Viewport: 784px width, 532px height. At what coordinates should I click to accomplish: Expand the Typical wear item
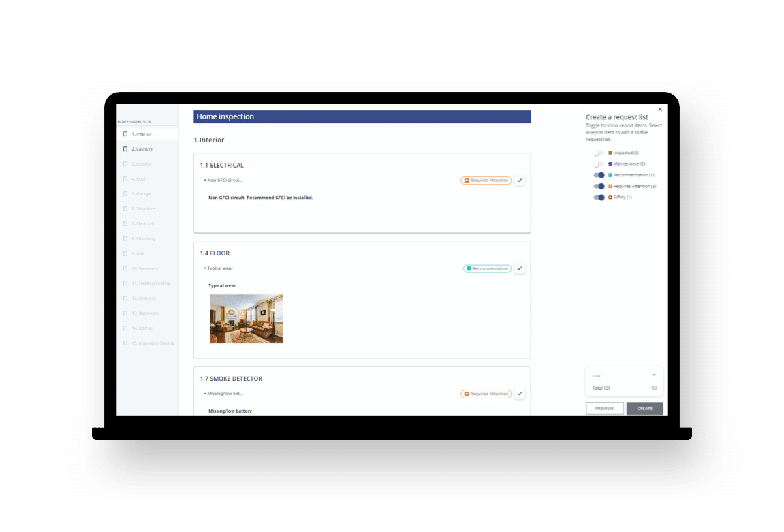click(x=219, y=268)
